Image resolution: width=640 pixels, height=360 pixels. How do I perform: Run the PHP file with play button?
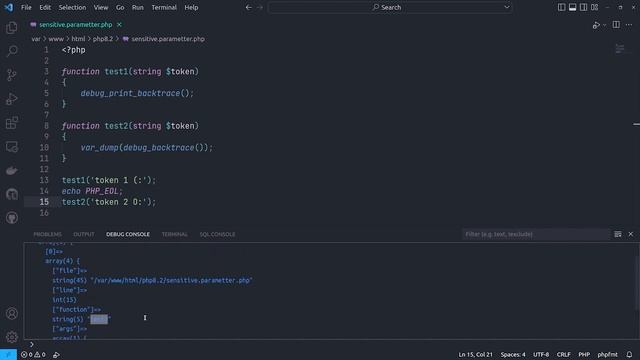596,25
